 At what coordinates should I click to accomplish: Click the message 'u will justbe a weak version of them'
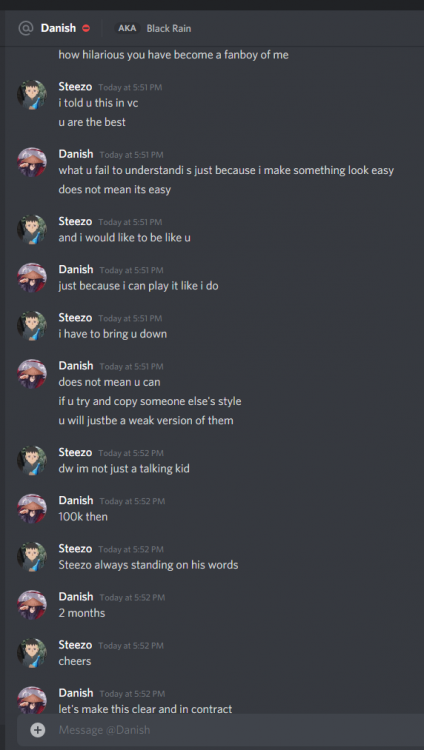pos(146,420)
